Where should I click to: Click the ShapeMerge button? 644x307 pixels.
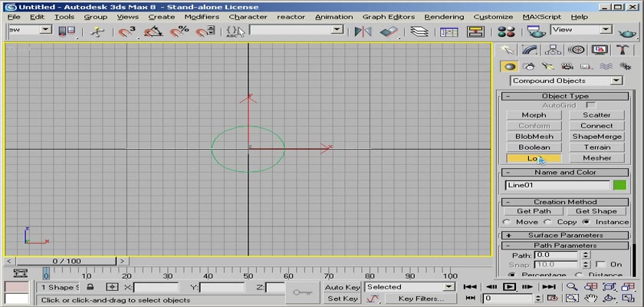[596, 137]
